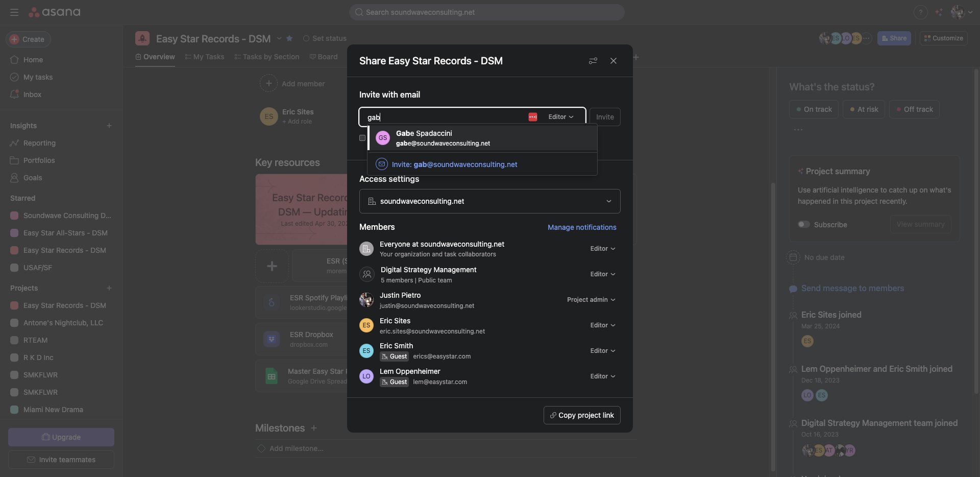Switch to the Board tab
The image size is (980, 477).
[324, 57]
